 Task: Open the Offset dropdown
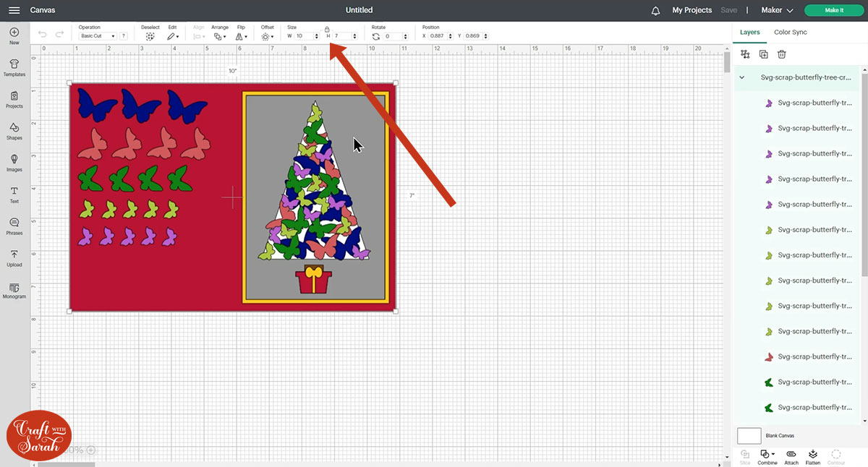point(267,36)
